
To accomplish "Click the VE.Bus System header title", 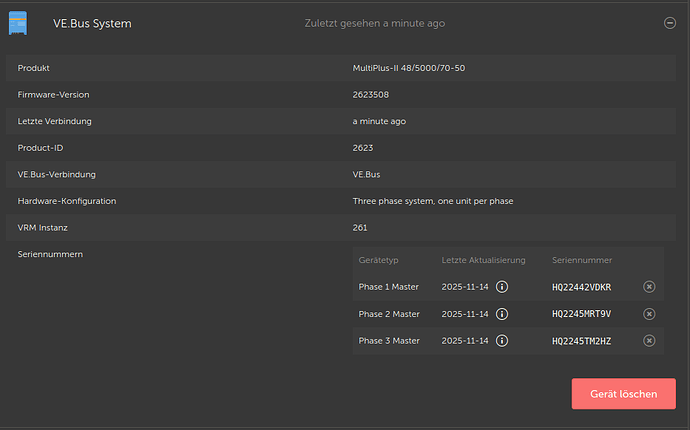I will [x=92, y=23].
